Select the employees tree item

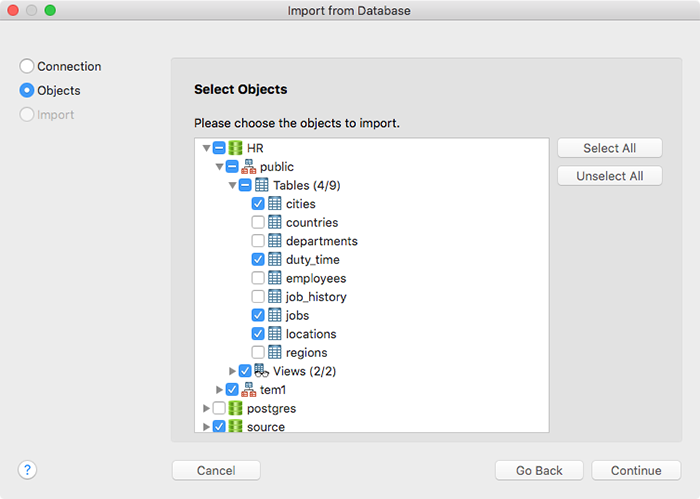[316, 278]
